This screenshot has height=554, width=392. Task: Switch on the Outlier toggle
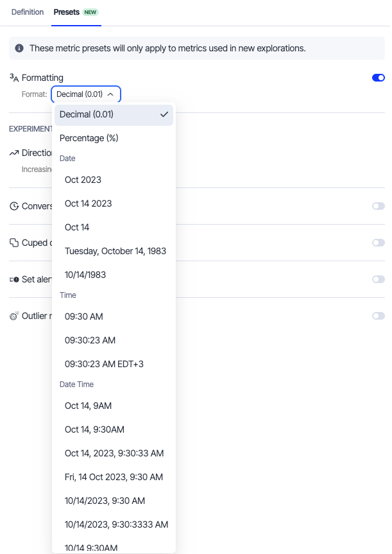(x=378, y=316)
